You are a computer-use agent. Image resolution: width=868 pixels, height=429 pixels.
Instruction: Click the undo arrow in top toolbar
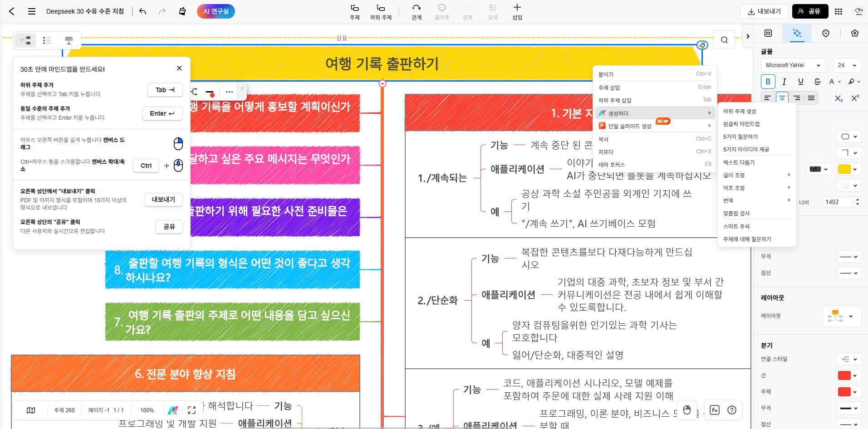[x=142, y=11]
